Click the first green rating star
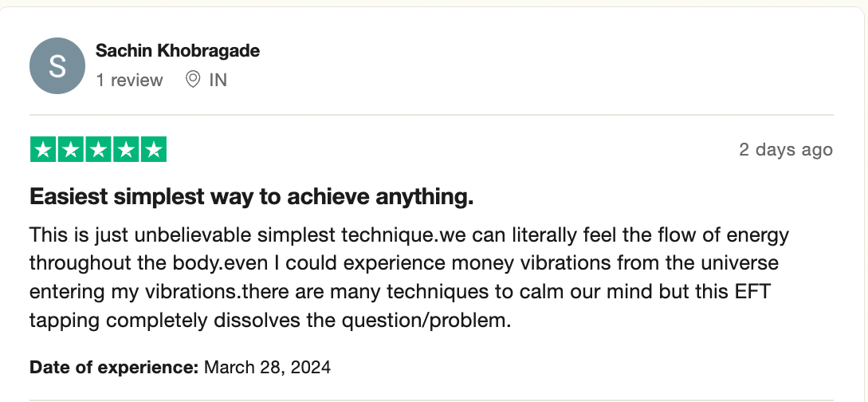868x402 pixels. (44, 149)
